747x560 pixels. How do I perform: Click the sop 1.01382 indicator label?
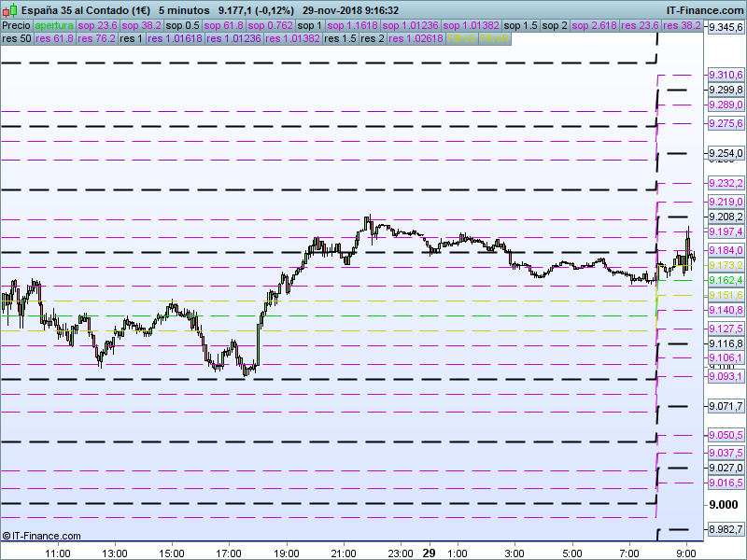click(x=471, y=26)
